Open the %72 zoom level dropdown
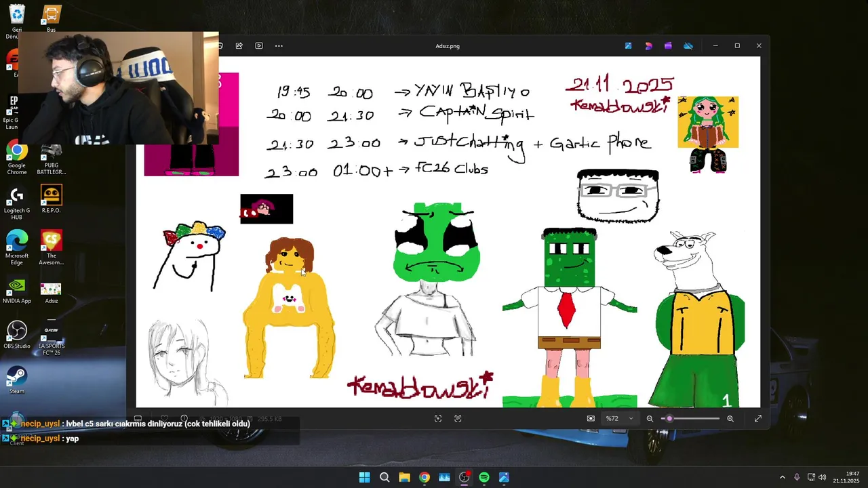This screenshot has width=868, height=488. pos(620,419)
